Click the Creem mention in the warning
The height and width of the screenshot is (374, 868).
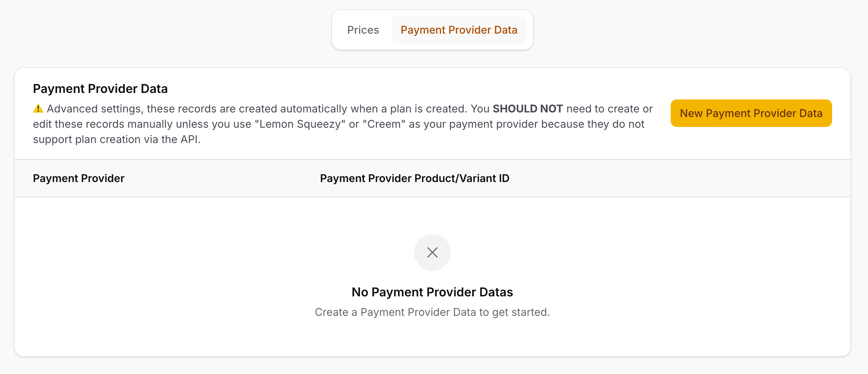pos(384,124)
